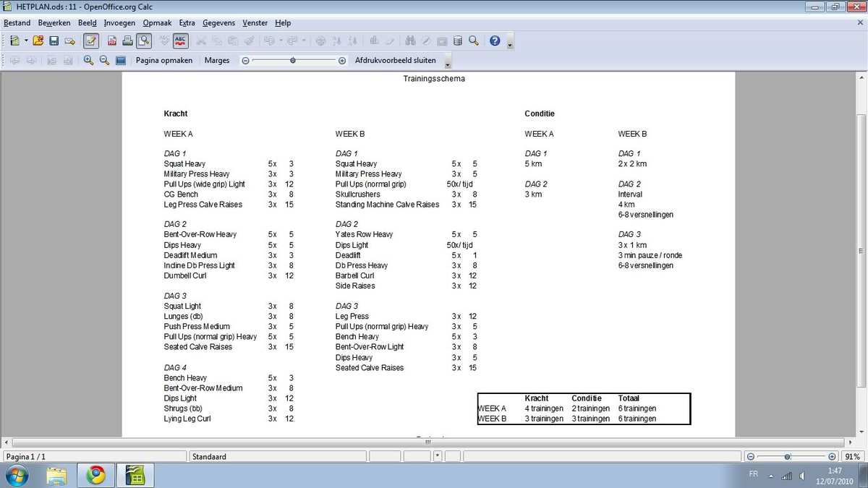This screenshot has width=868, height=488.
Task: Export directly as PDF icon
Action: (x=113, y=41)
